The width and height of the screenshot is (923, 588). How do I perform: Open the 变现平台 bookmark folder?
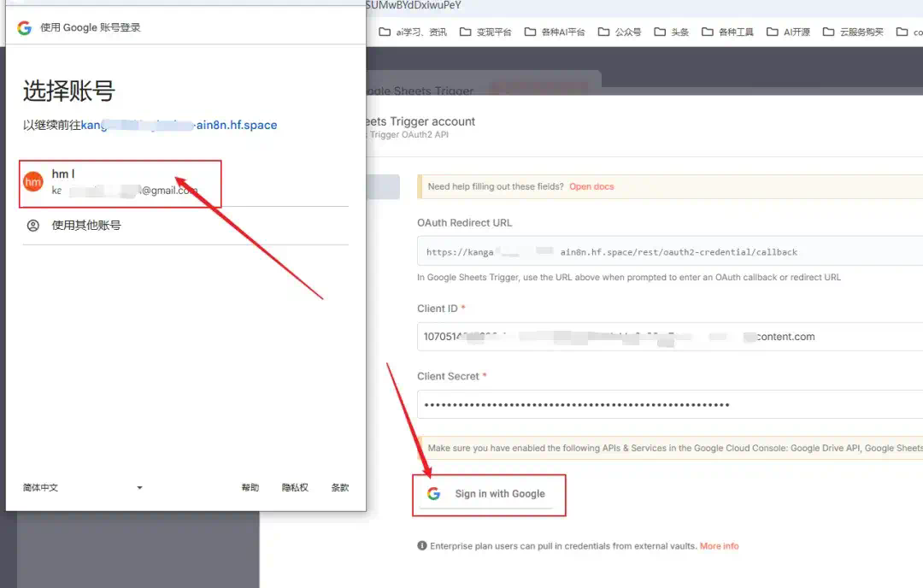pyautogui.click(x=485, y=32)
